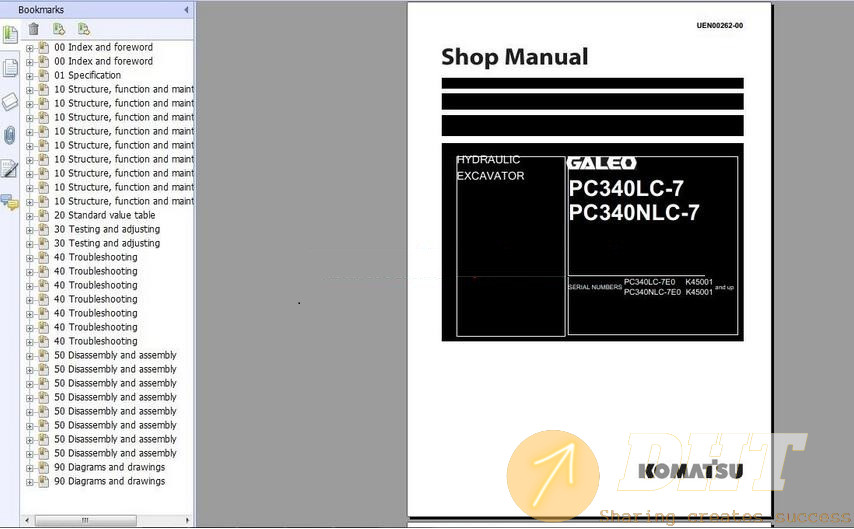Open the first 90 Diagrams and drawings bookmark
Viewport: 854px width, 529px height.
click(x=109, y=467)
